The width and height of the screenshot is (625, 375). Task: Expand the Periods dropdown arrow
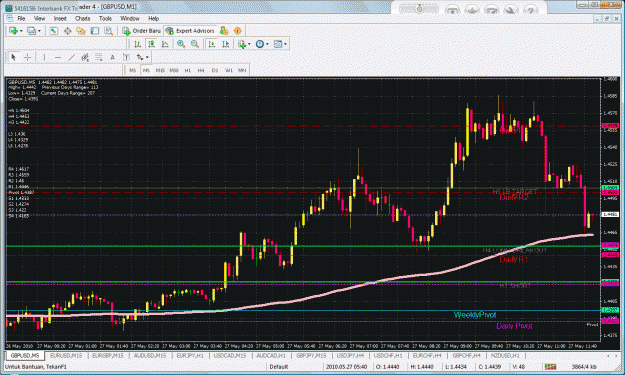267,44
